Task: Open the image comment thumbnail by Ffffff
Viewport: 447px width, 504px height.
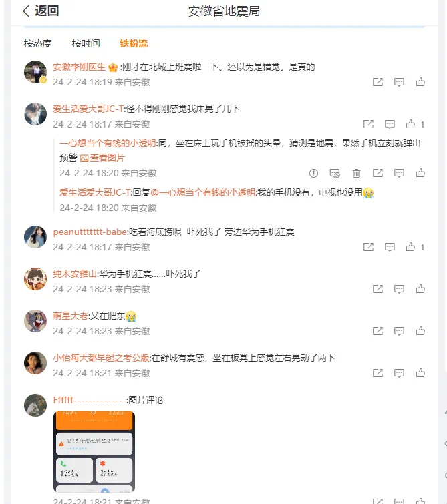Action: [x=94, y=452]
